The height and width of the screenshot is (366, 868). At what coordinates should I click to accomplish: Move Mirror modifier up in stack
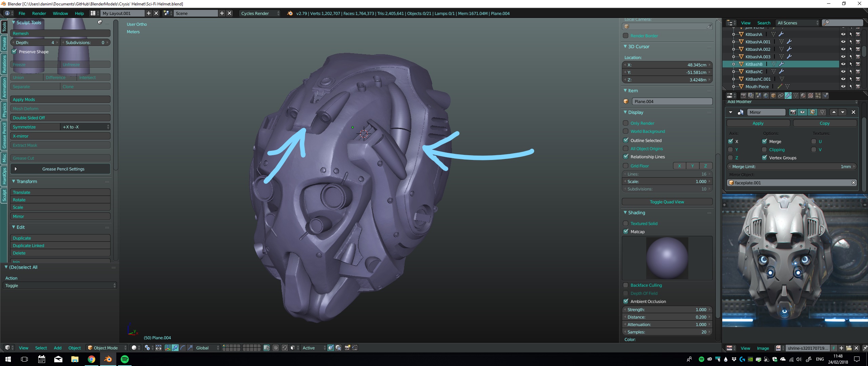click(x=834, y=112)
